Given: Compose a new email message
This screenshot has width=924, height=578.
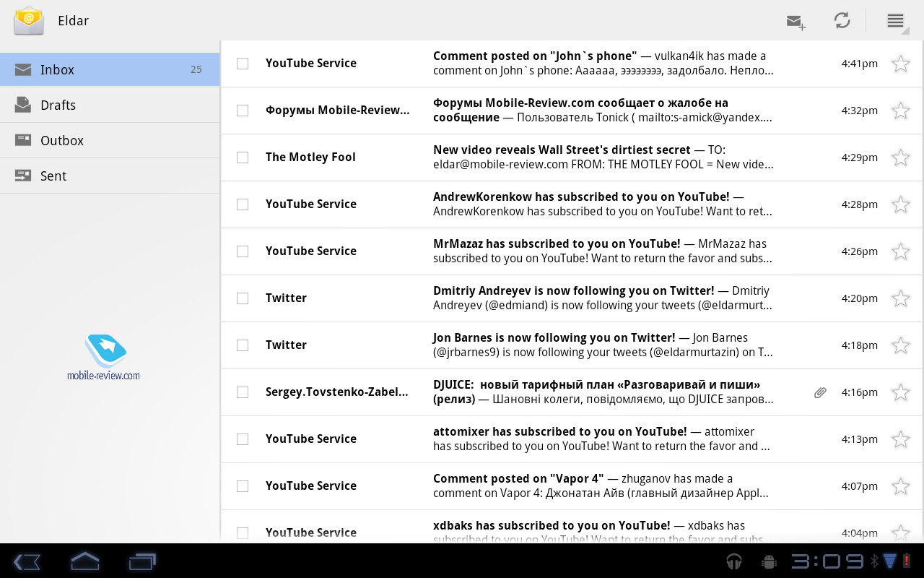Looking at the screenshot, I should (796, 22).
